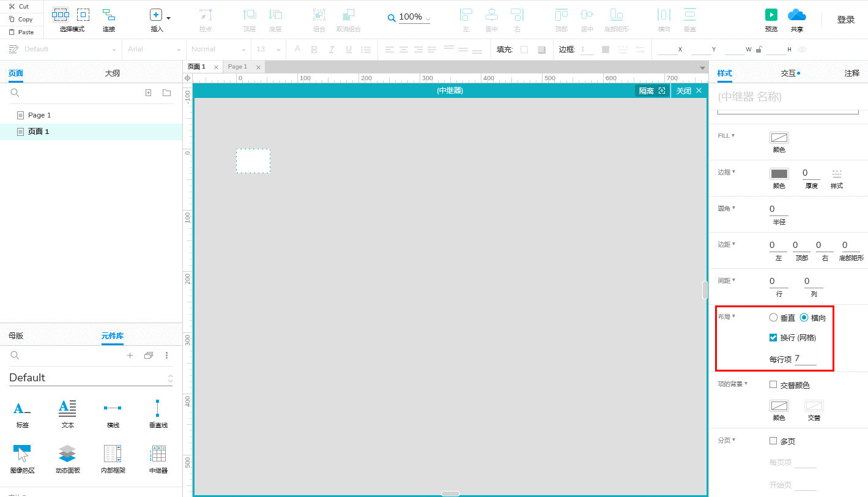Click the 左 align left icon

[466, 15]
